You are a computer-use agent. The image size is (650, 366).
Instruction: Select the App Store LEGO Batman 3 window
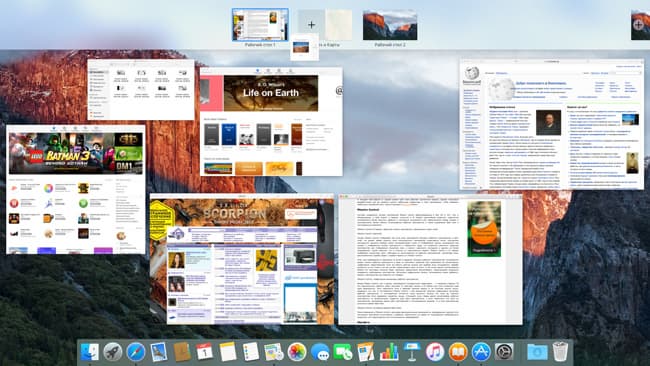point(76,189)
